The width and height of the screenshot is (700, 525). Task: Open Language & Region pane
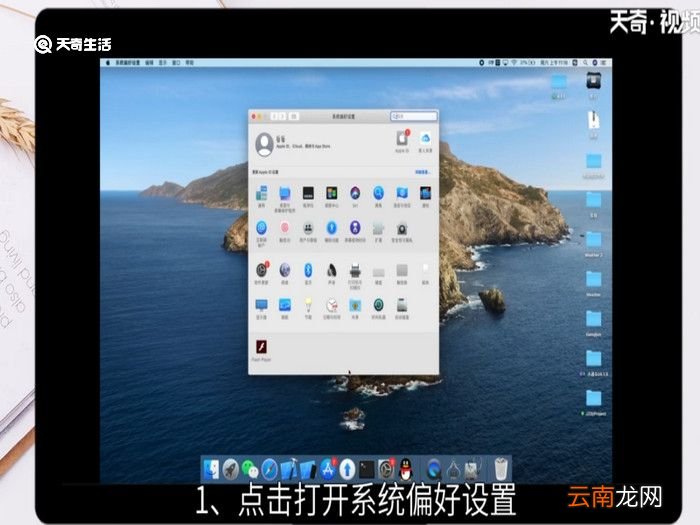tap(402, 193)
